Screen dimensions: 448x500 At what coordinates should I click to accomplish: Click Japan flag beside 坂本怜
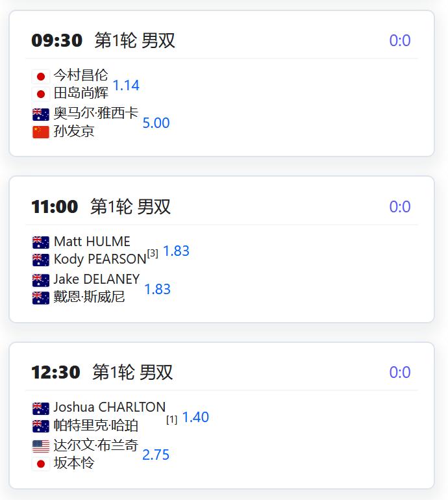pyautogui.click(x=41, y=464)
